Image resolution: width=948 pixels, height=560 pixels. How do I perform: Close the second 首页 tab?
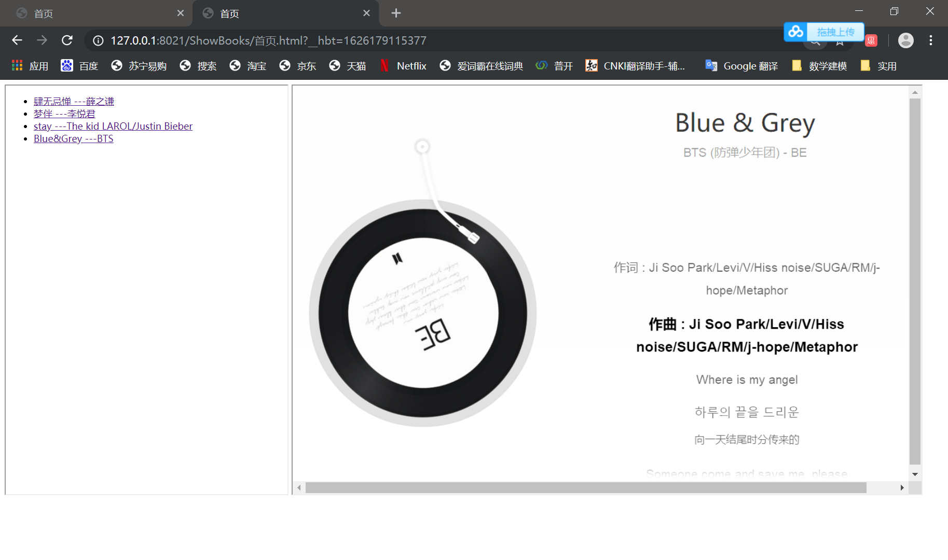click(x=366, y=13)
